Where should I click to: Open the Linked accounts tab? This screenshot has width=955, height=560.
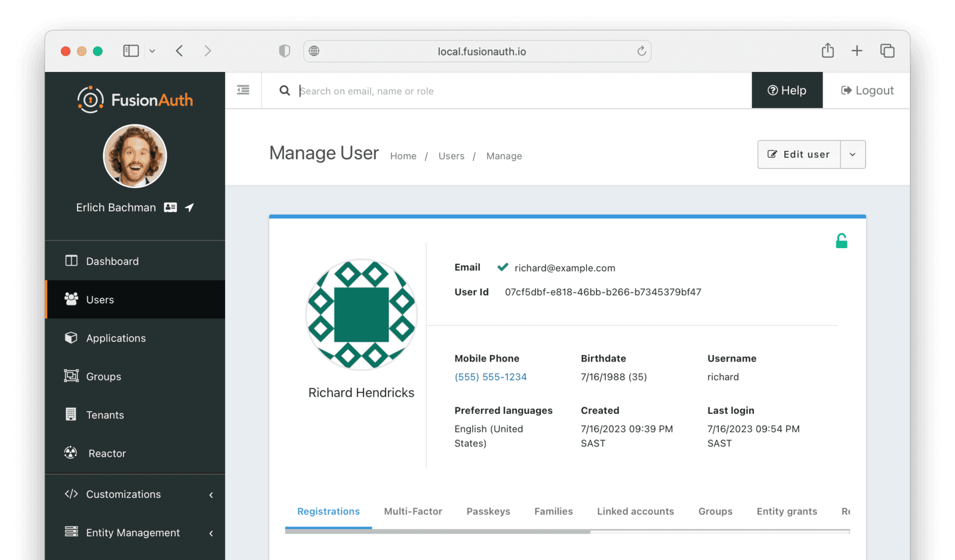(636, 511)
